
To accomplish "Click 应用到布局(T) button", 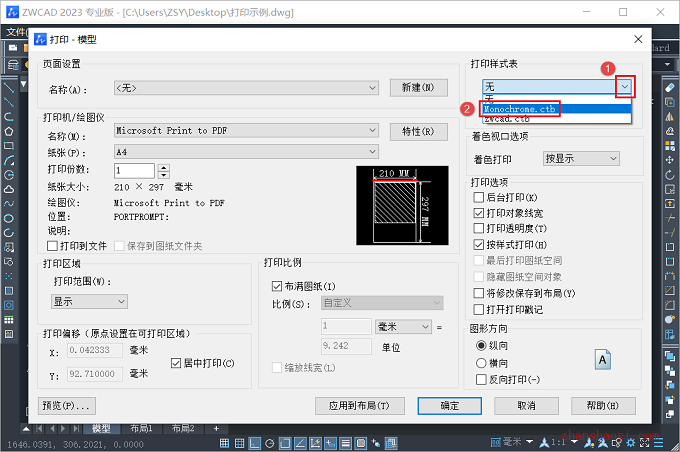I will [x=360, y=406].
